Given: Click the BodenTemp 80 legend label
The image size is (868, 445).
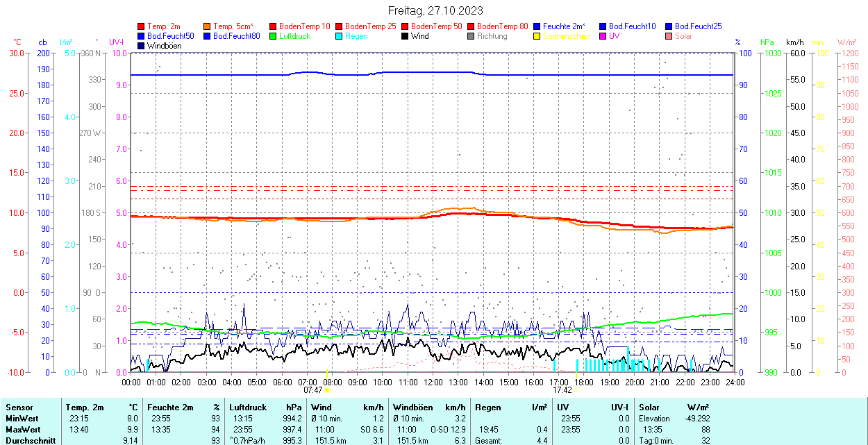Looking at the screenshot, I should 502,26.
